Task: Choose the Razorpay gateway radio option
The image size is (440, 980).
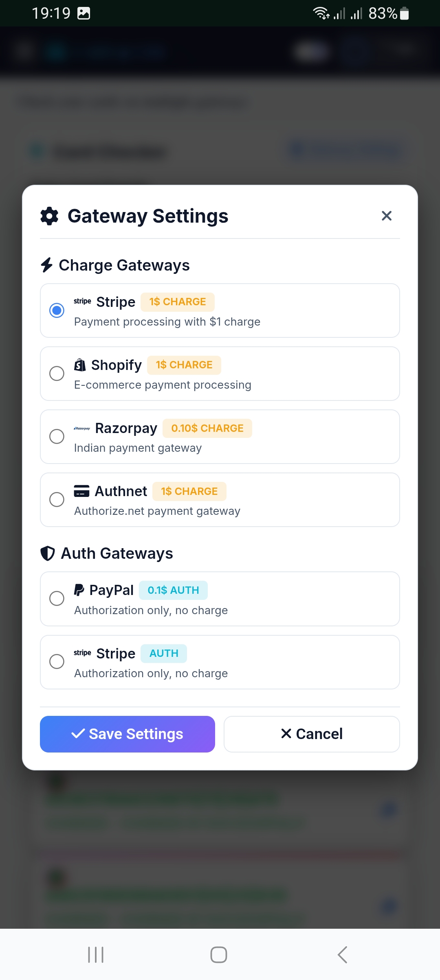Action: pos(57,436)
